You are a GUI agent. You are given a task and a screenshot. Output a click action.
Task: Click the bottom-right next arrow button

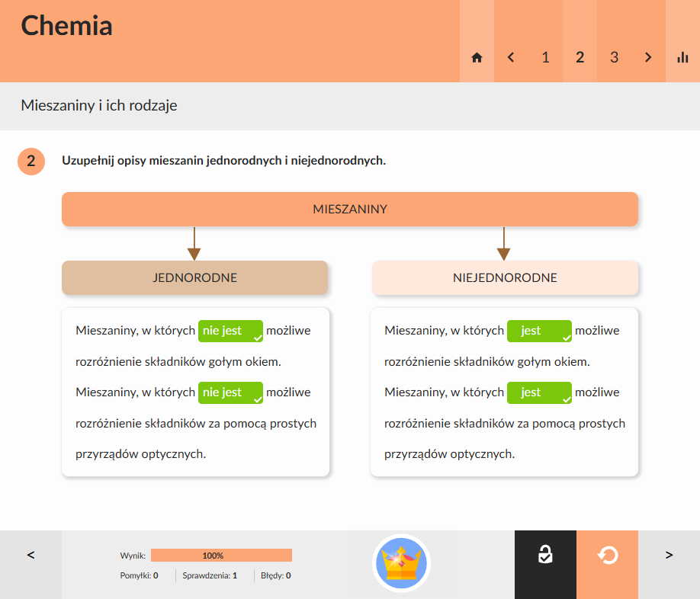pos(669,556)
